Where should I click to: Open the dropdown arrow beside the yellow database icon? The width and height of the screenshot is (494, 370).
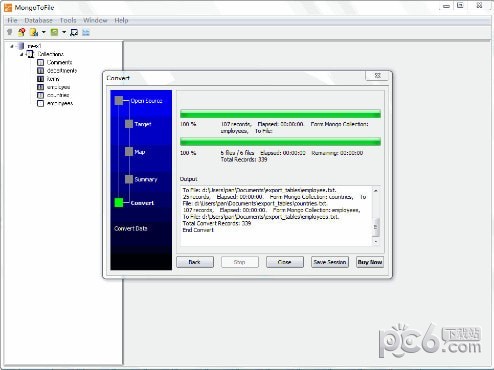click(44, 32)
